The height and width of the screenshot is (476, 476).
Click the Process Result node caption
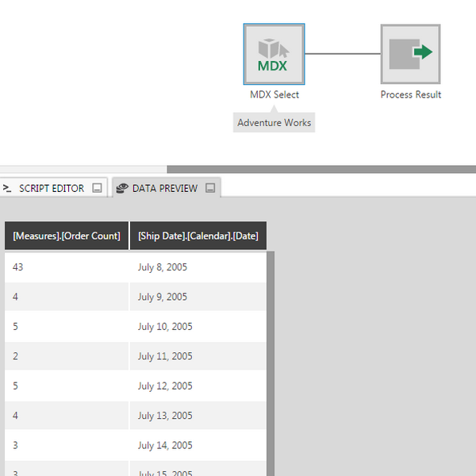point(410,94)
